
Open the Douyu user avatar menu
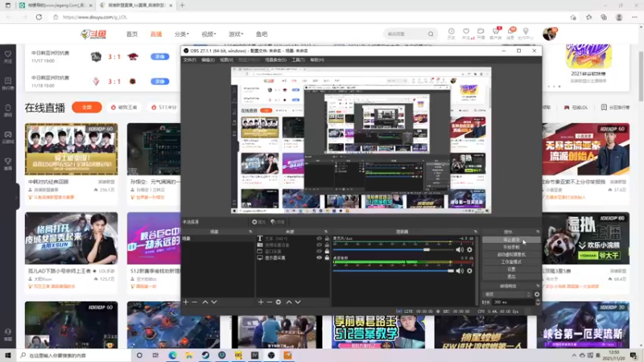(549, 34)
